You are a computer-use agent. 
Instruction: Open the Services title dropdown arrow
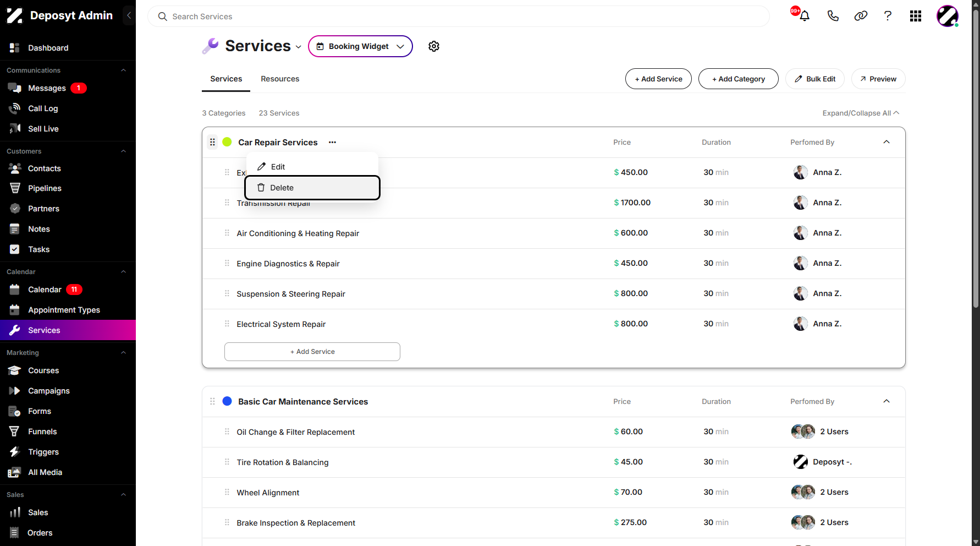pyautogui.click(x=299, y=47)
